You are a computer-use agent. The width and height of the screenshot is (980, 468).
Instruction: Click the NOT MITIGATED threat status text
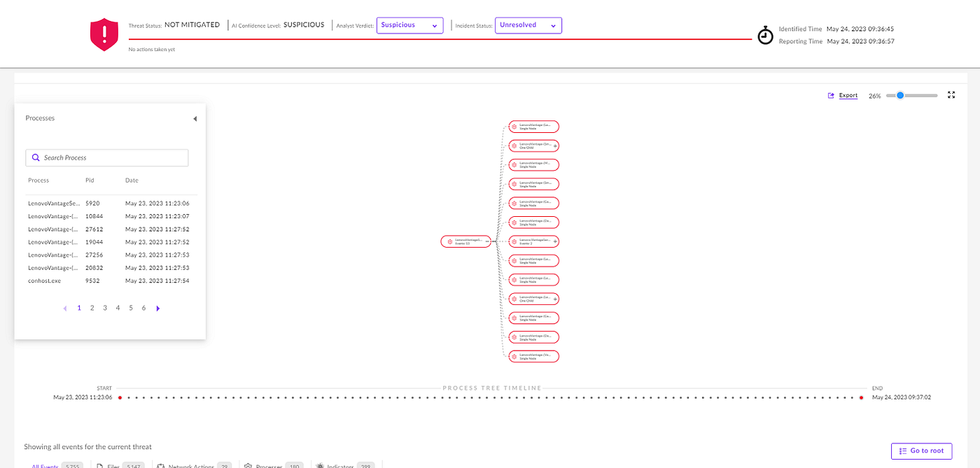pos(194,24)
